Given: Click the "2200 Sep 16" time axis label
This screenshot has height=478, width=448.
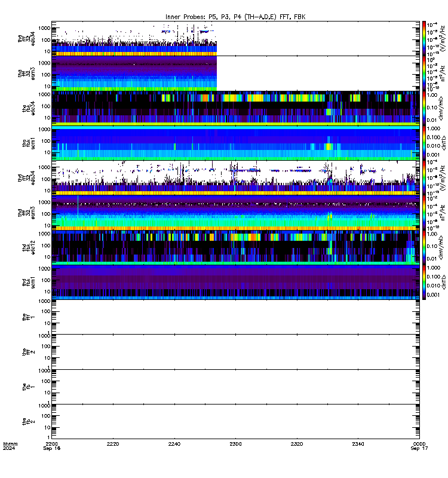Looking at the screenshot, I should pyautogui.click(x=51, y=446).
